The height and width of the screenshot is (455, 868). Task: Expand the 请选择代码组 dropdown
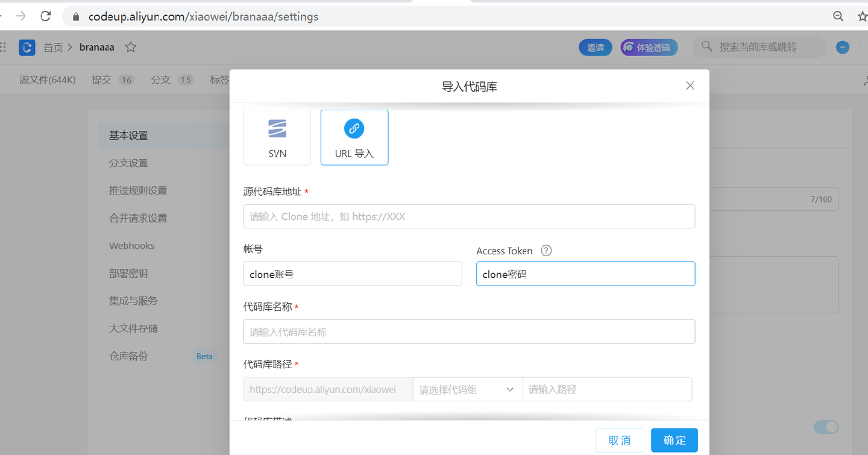[467, 389]
